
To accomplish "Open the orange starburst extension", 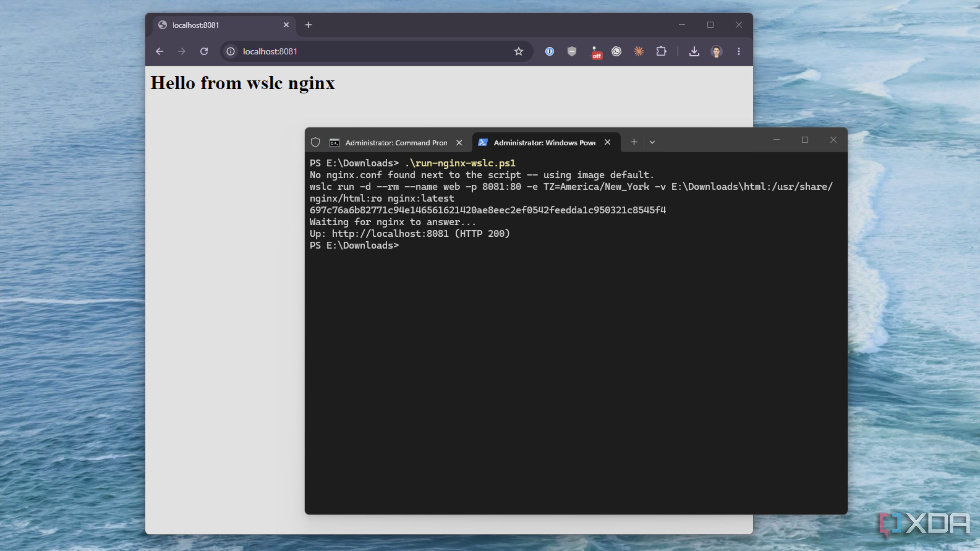I will [639, 51].
